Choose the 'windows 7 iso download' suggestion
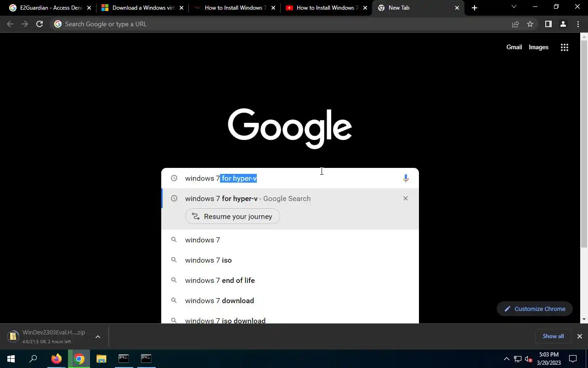Image resolution: width=588 pixels, height=368 pixels. tap(290, 317)
